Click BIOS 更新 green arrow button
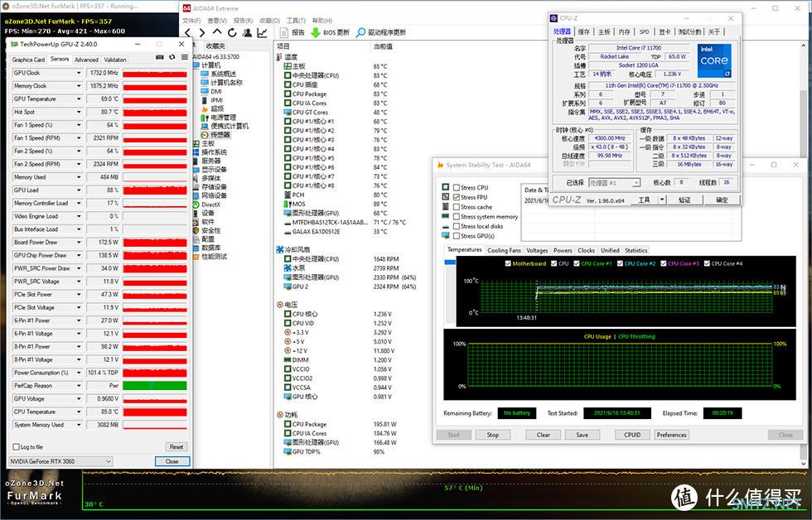 (x=330, y=32)
